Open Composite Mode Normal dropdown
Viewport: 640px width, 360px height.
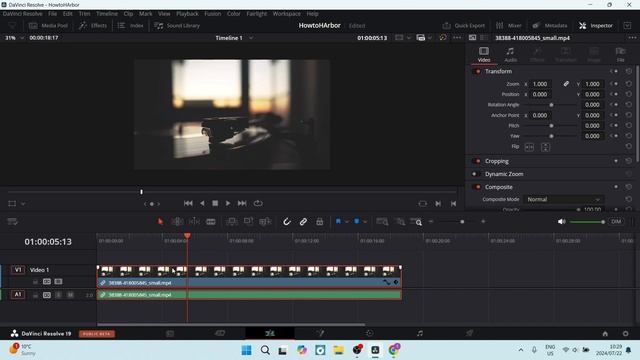(x=564, y=199)
